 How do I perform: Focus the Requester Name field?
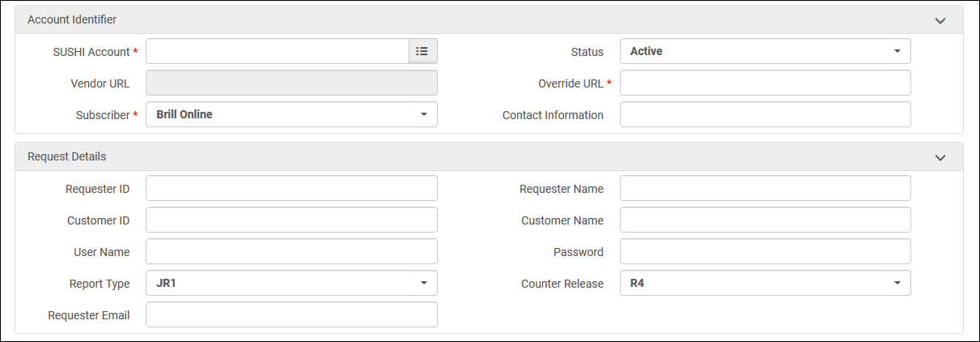765,188
